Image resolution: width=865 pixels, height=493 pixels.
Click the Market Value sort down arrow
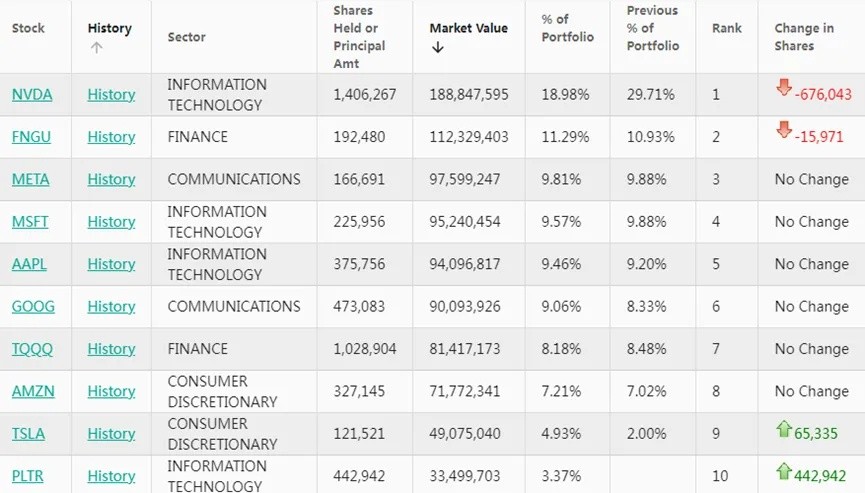(x=437, y=47)
